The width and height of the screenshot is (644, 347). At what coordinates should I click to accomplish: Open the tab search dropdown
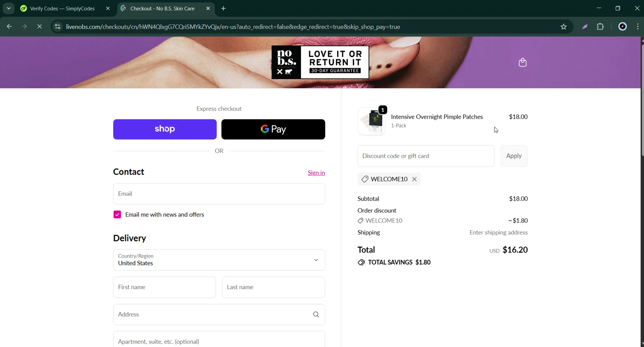point(9,8)
